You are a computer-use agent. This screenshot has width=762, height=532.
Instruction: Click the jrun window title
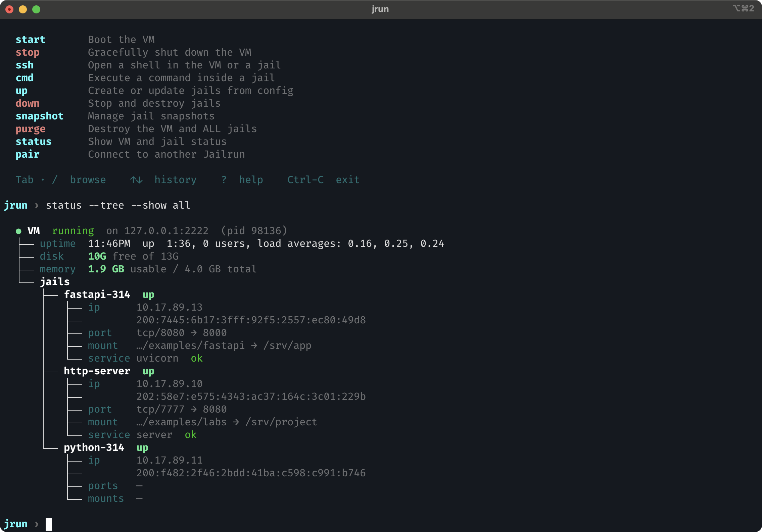coord(380,9)
